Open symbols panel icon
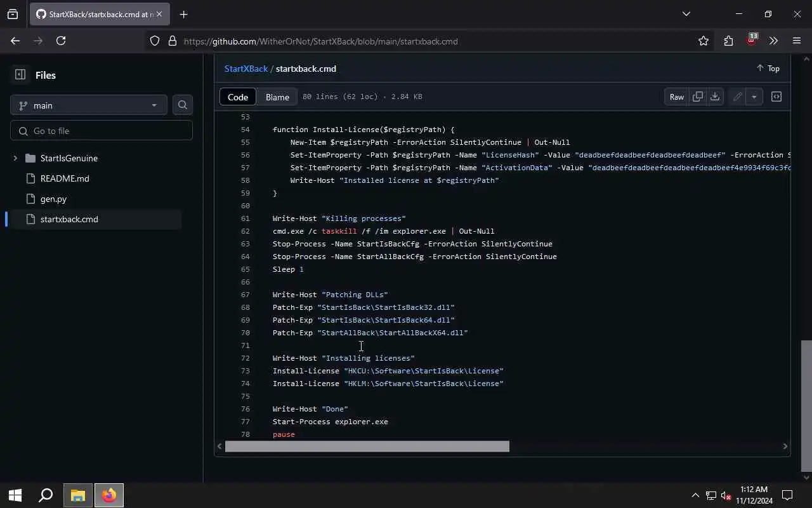Screen dimensions: 812x508 tap(776, 97)
